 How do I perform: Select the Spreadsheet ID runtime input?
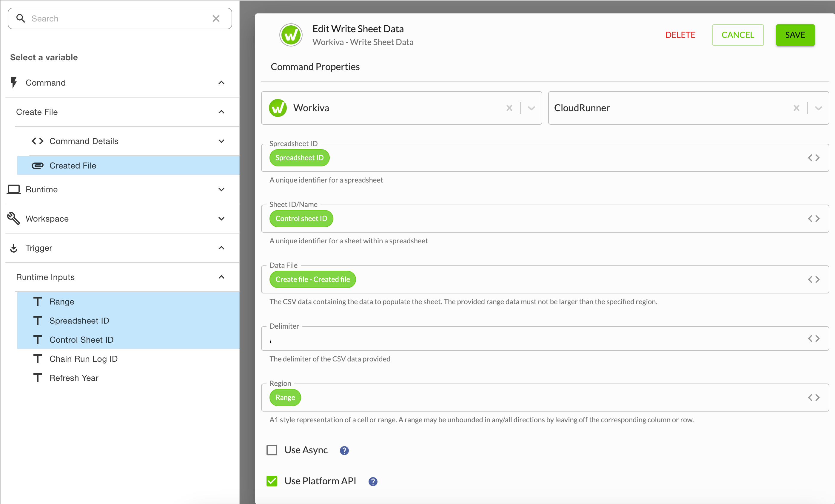pyautogui.click(x=128, y=320)
